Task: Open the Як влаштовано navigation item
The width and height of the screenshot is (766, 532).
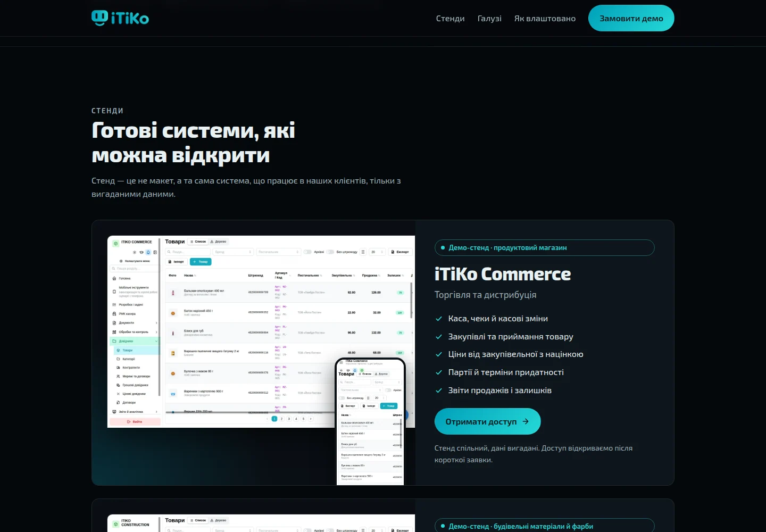Action: [545, 19]
